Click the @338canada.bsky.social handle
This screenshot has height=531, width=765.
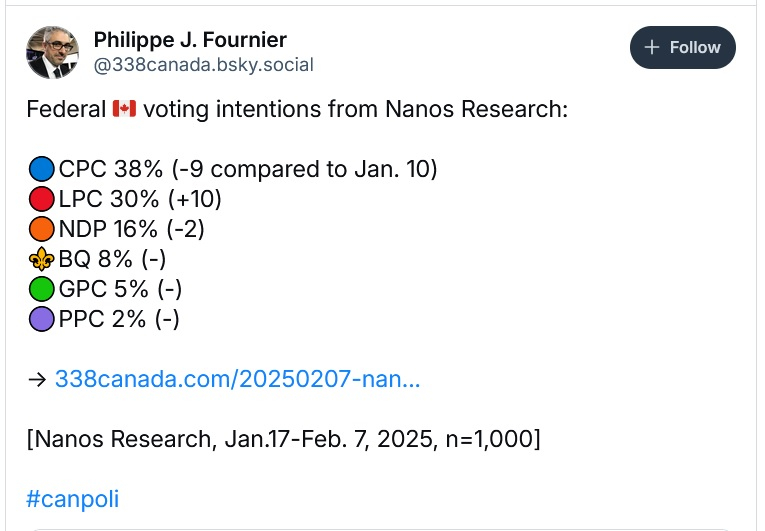203,66
